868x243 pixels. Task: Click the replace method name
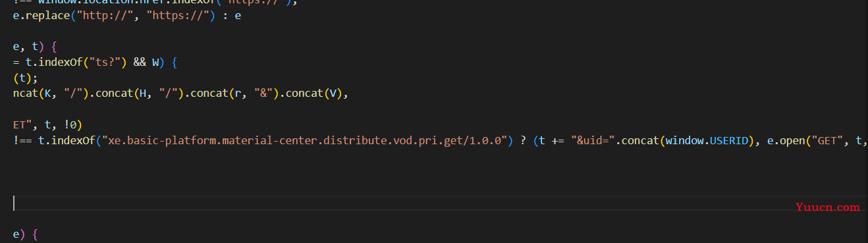48,14
